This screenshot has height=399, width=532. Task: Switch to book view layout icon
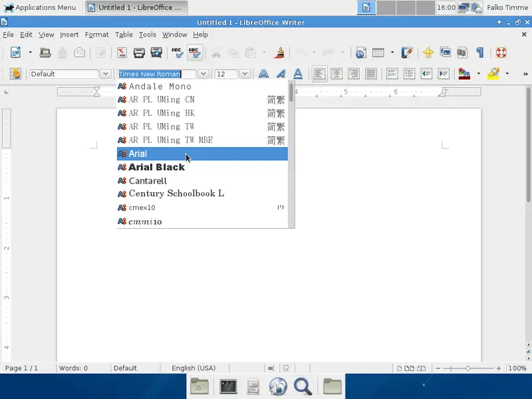422,368
